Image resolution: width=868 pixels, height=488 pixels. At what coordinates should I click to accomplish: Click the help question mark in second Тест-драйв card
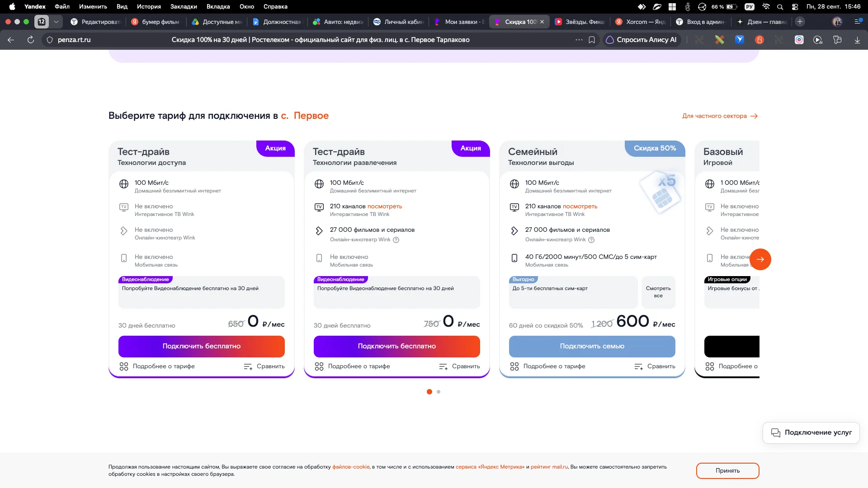396,240
